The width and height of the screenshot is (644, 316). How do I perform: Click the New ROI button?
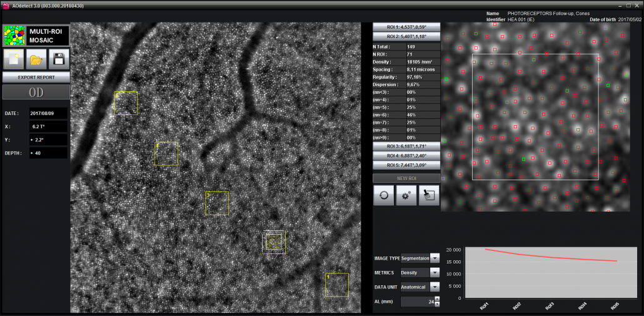406,178
